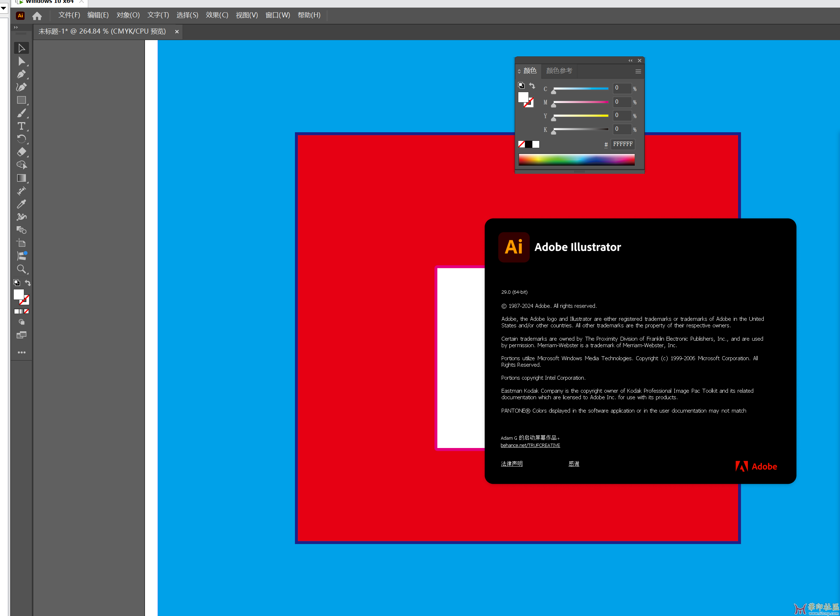840x616 pixels.
Task: Select the Type tool
Action: pyautogui.click(x=21, y=126)
